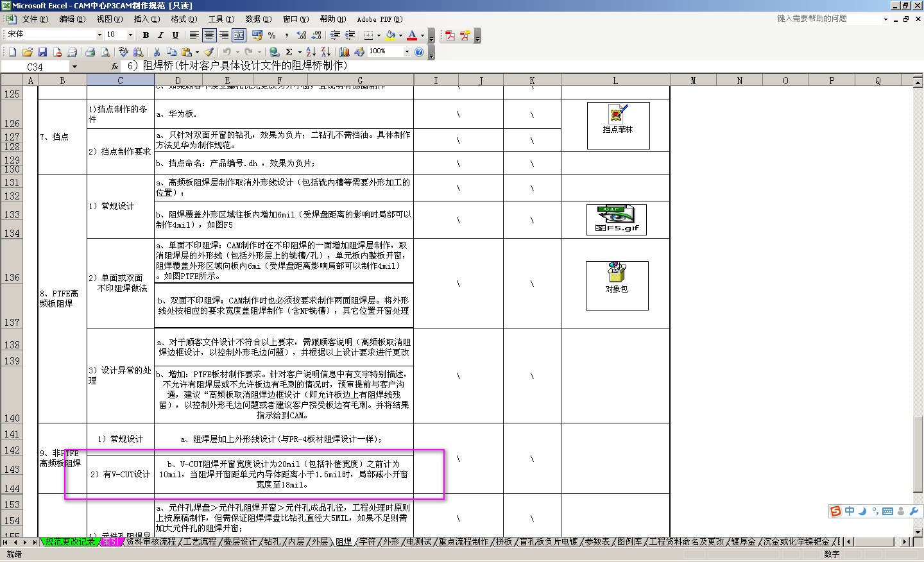Cut selected cells

pyautogui.click(x=157, y=52)
